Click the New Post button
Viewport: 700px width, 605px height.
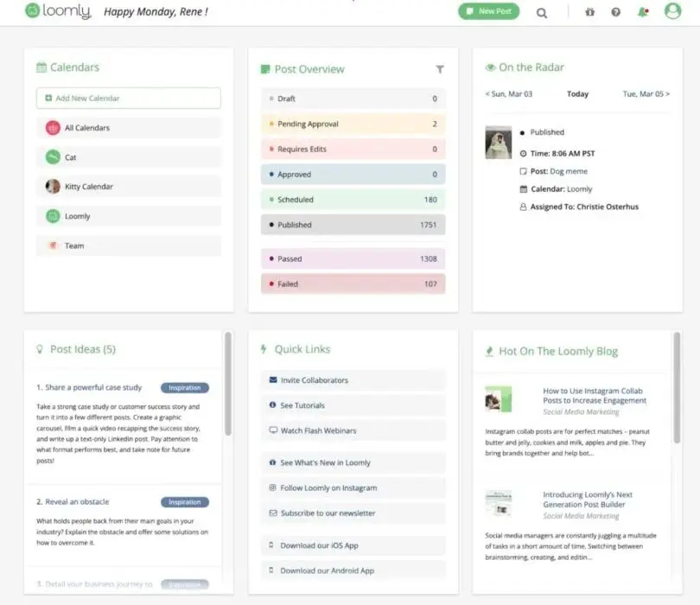[x=488, y=11]
